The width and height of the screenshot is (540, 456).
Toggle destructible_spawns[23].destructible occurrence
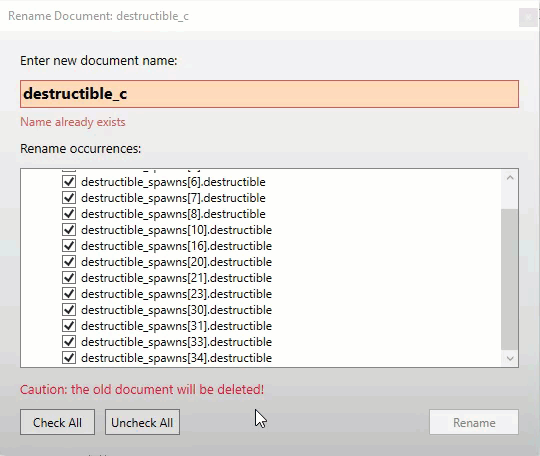click(69, 293)
